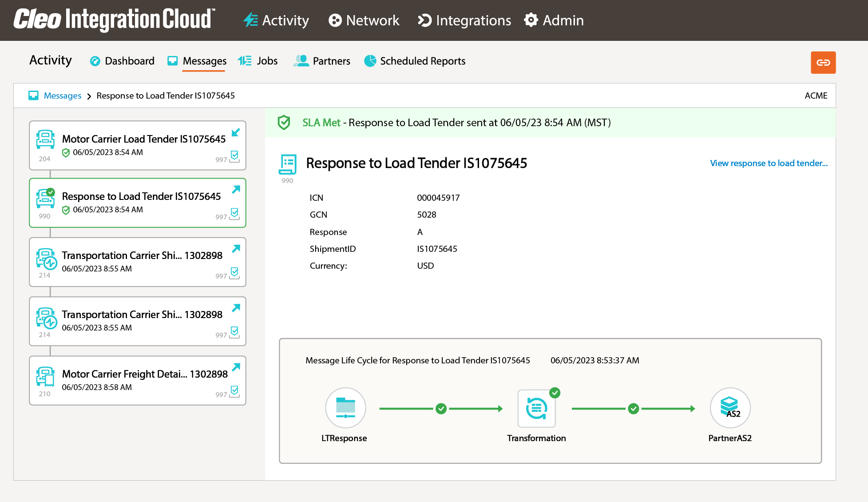
Task: Click the 997 acknowledgment checkbox icon on Response card
Action: [x=234, y=214]
